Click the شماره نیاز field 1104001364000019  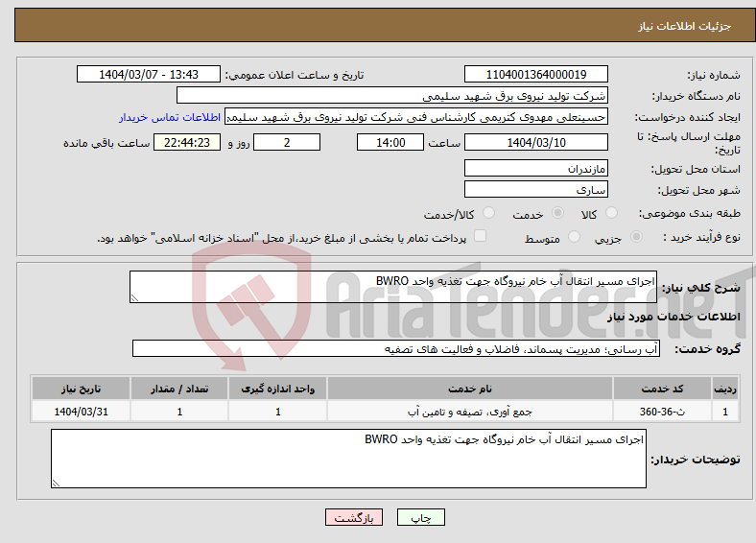pos(536,74)
